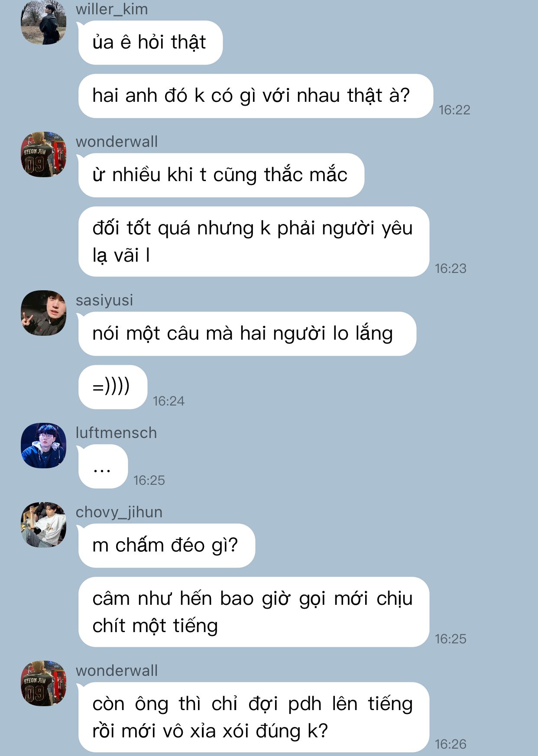Image resolution: width=538 pixels, height=756 pixels.
Task: Tap bubble "nói một câu mà hai người lo lắng"
Action: pyautogui.click(x=247, y=334)
